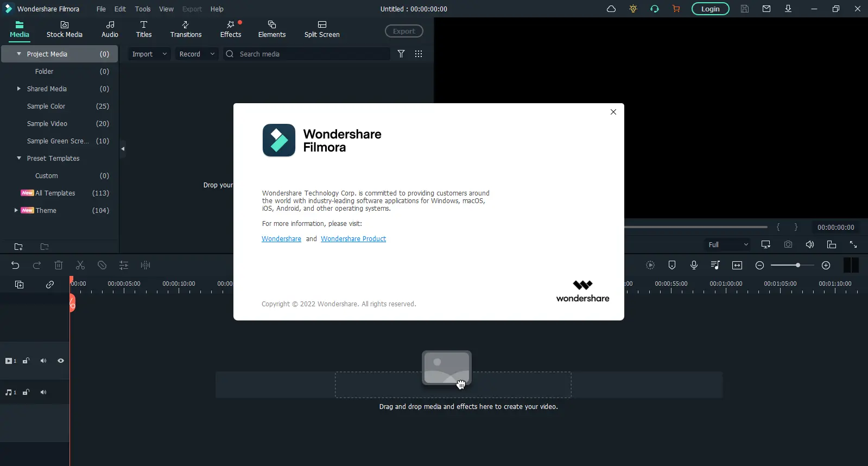The image size is (868, 466).
Task: Click the add track icon left of ruler
Action: [x=20, y=285]
